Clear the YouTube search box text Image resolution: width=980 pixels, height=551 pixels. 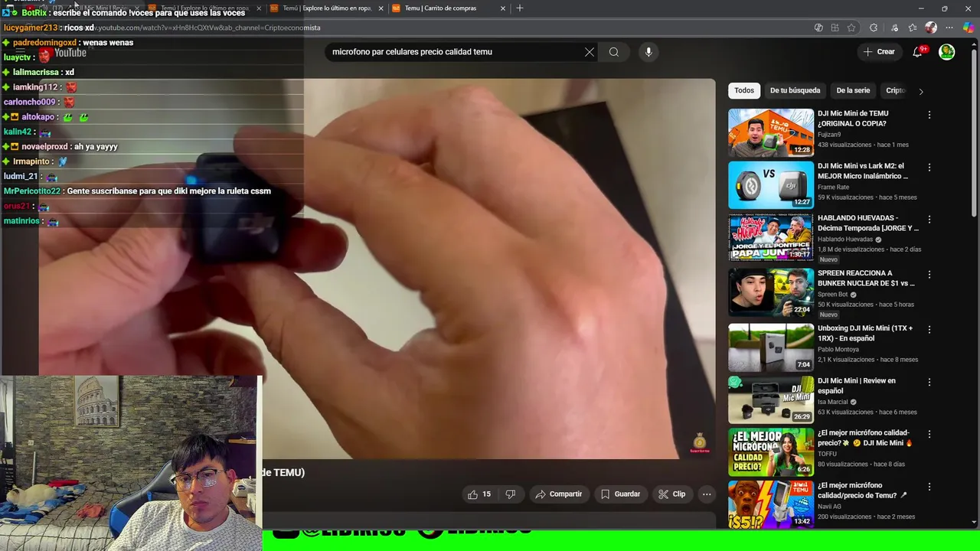tap(589, 52)
